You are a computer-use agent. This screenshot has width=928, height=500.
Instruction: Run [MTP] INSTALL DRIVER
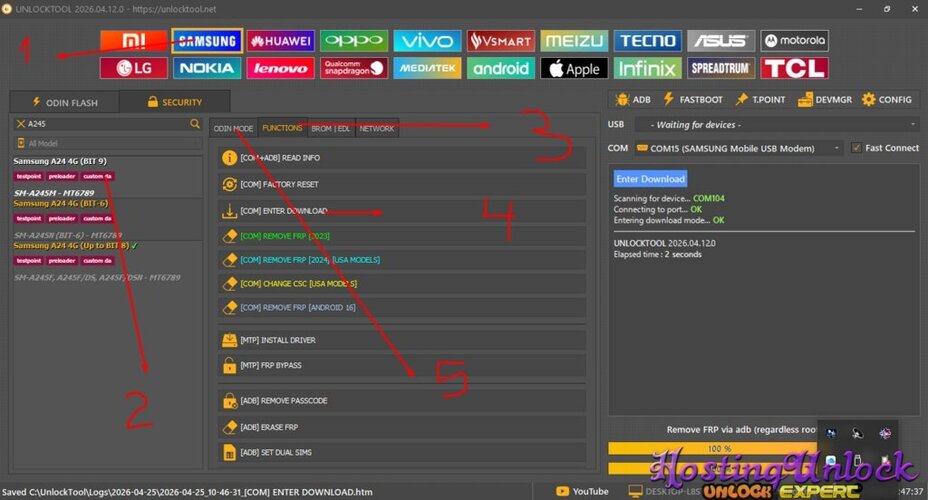(402, 340)
